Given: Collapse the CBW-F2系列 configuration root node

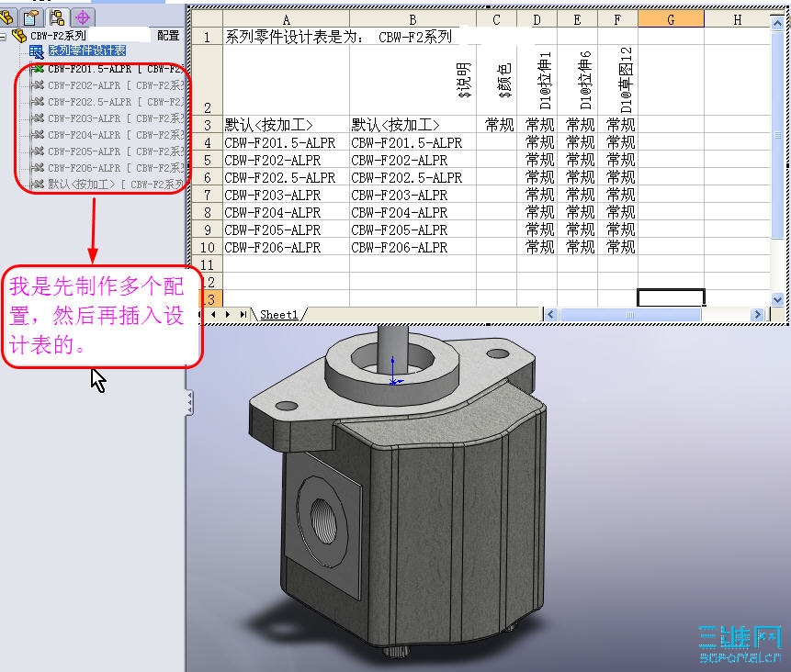Looking at the screenshot, I should (3, 36).
